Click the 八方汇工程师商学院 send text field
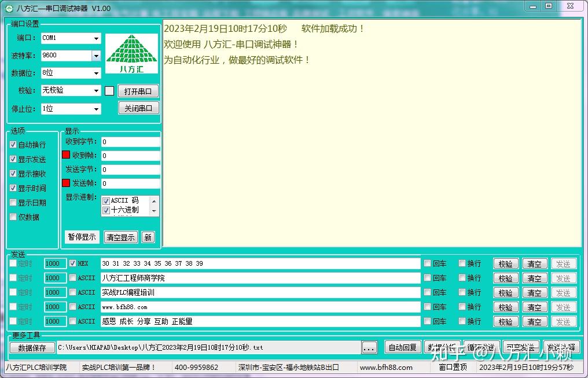The width and height of the screenshot is (588, 378). (260, 278)
